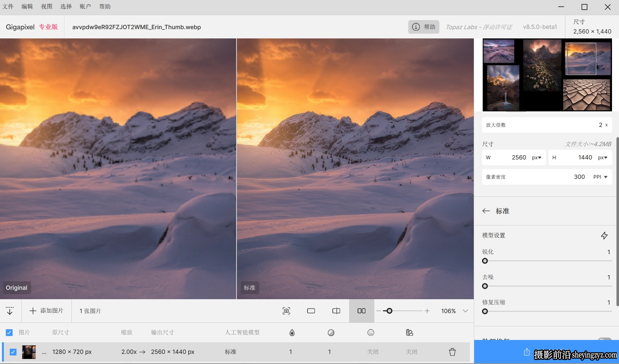Click the 人工智能模型 column header
Viewport: 619px width, 364px height.
pyautogui.click(x=242, y=333)
